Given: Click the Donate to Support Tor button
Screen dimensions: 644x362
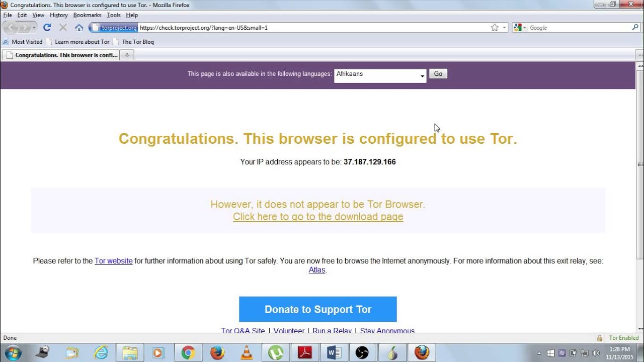Looking at the screenshot, I should pos(318,309).
